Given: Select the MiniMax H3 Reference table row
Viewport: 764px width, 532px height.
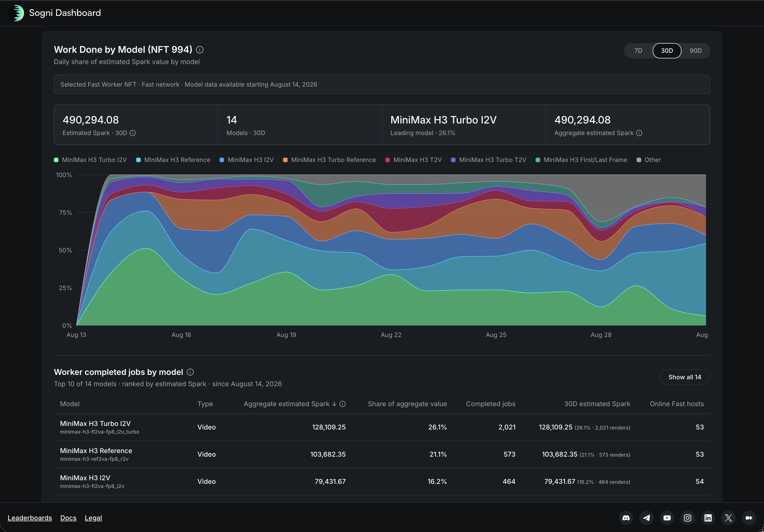Looking at the screenshot, I should pos(382,454).
